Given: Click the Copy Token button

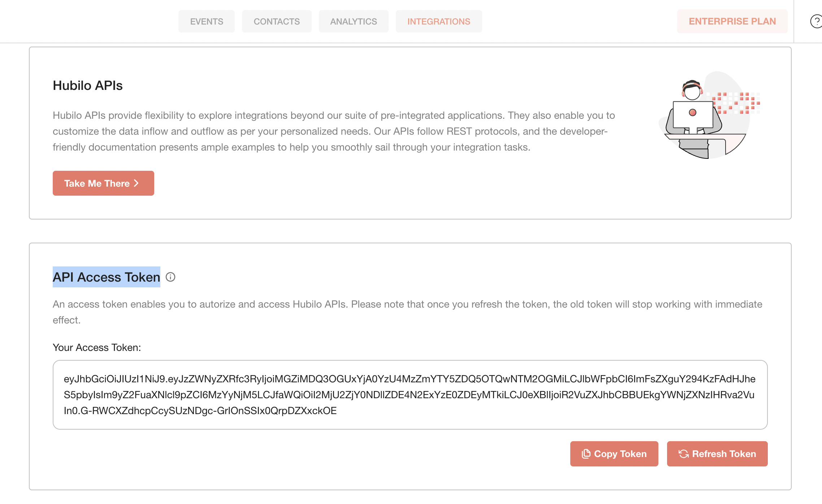Looking at the screenshot, I should [614, 454].
